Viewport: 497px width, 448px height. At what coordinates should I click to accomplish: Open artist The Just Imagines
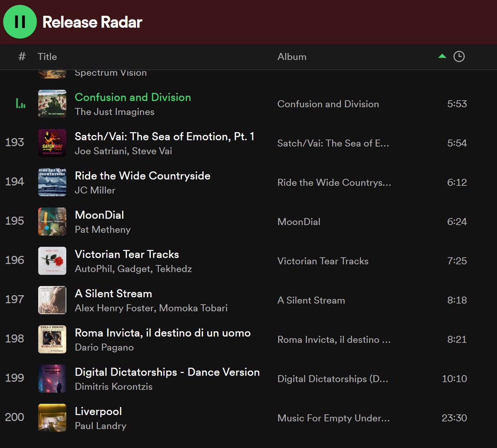(x=115, y=112)
